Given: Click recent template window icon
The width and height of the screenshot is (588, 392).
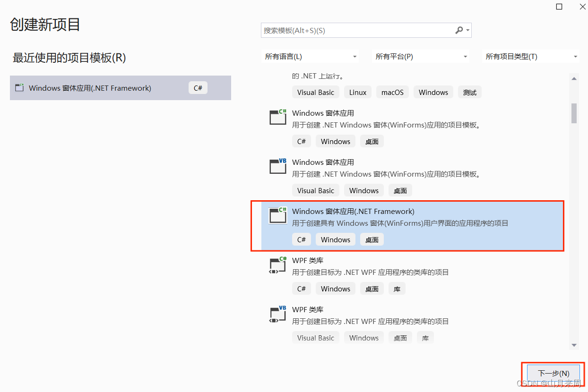Looking at the screenshot, I should point(19,88).
